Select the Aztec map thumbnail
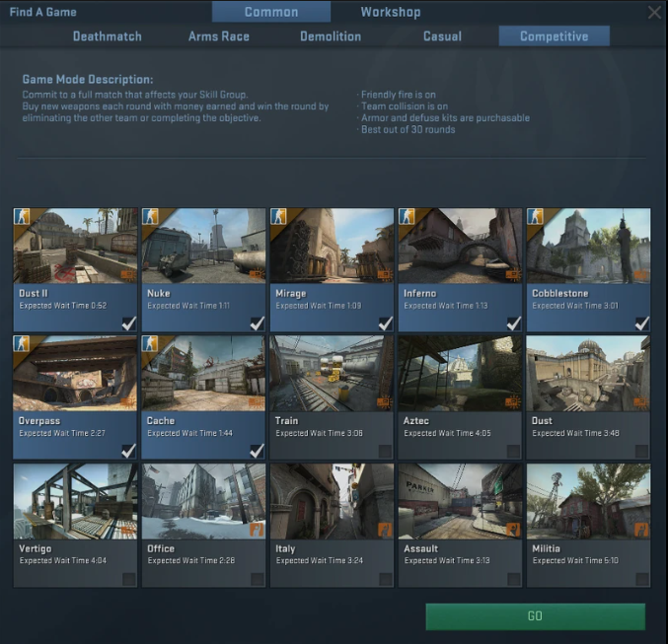 click(460, 374)
